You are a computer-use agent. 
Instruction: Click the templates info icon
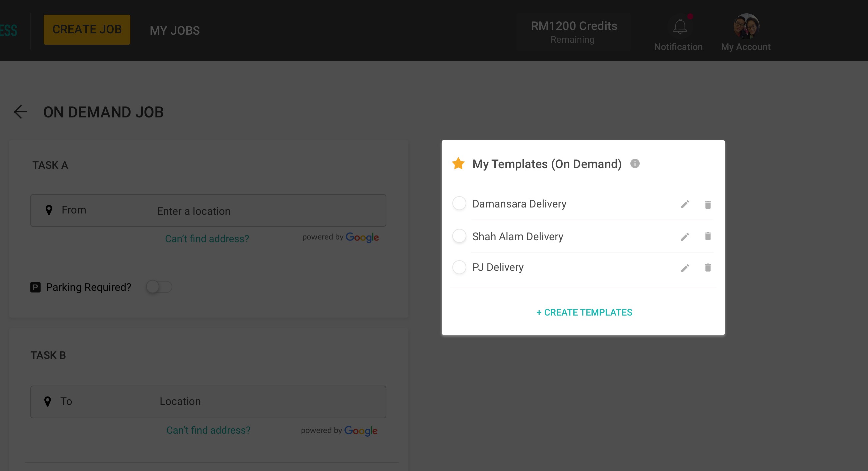(x=635, y=163)
